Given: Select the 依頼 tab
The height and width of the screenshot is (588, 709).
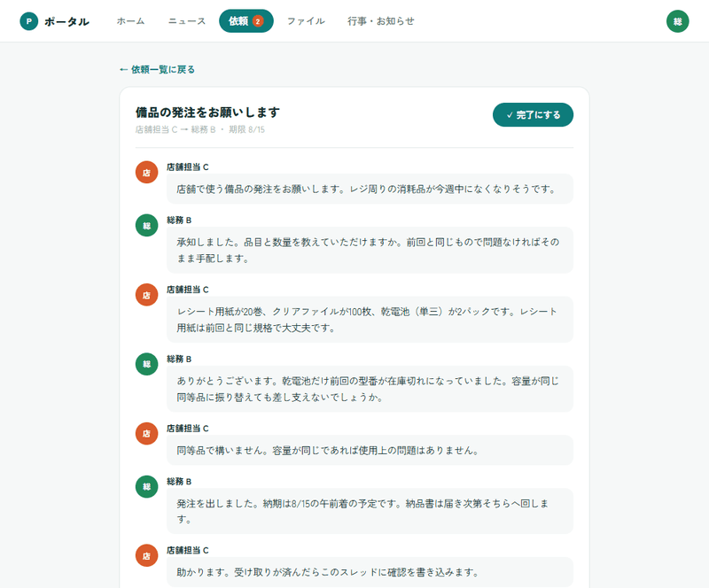Looking at the screenshot, I should click(246, 21).
